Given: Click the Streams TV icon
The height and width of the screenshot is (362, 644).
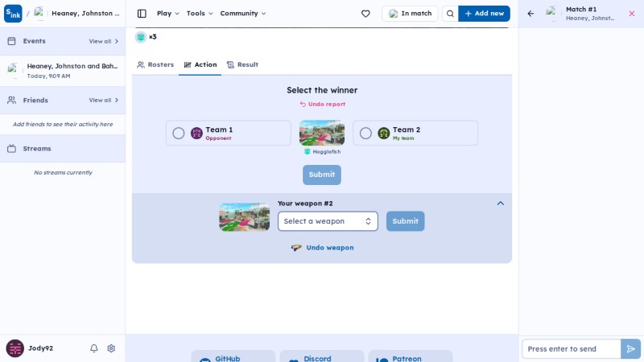Looking at the screenshot, I should [11, 149].
